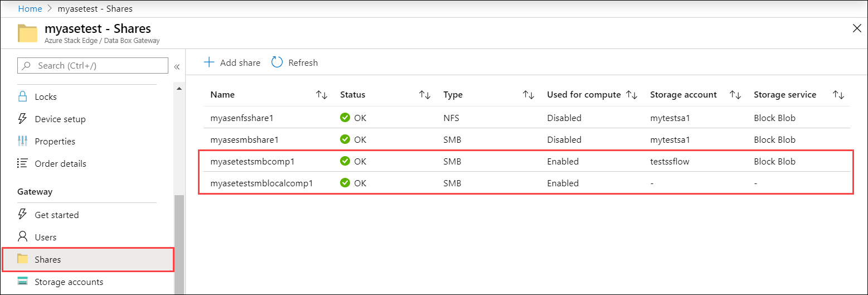868x295 pixels.
Task: Click mytestsa1 cell in myasesmbshare1 row
Action: [x=670, y=139]
